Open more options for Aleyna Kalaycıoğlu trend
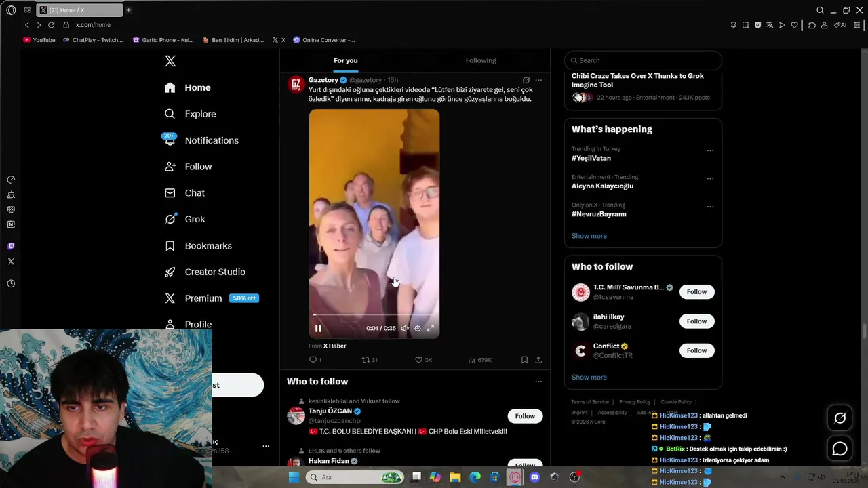This screenshot has width=868, height=488. tap(710, 179)
